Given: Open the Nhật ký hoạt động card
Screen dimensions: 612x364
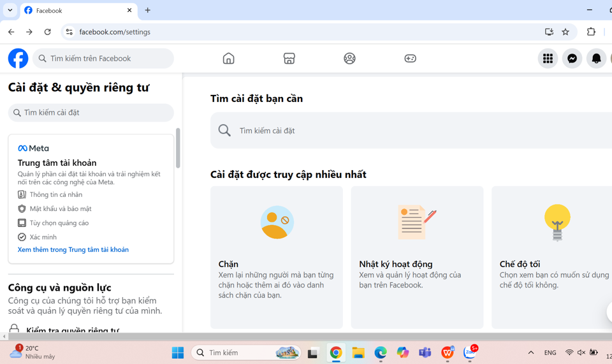Looking at the screenshot, I should click(x=417, y=257).
